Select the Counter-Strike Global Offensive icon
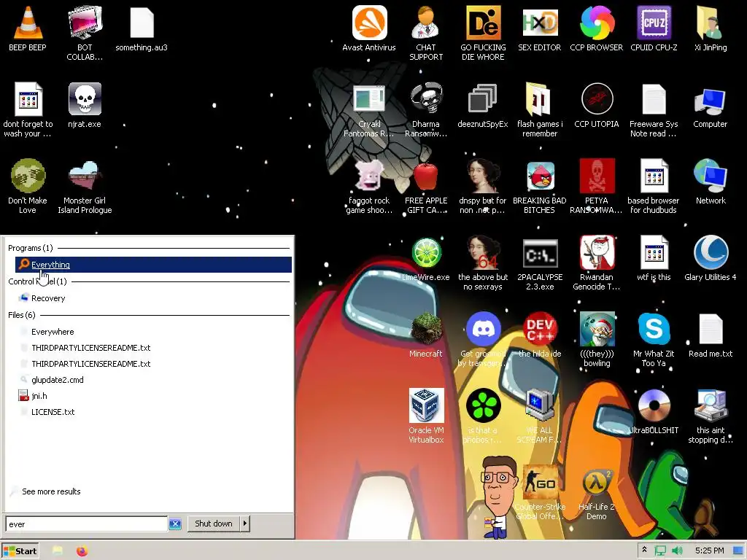The image size is (747, 560). (540, 492)
